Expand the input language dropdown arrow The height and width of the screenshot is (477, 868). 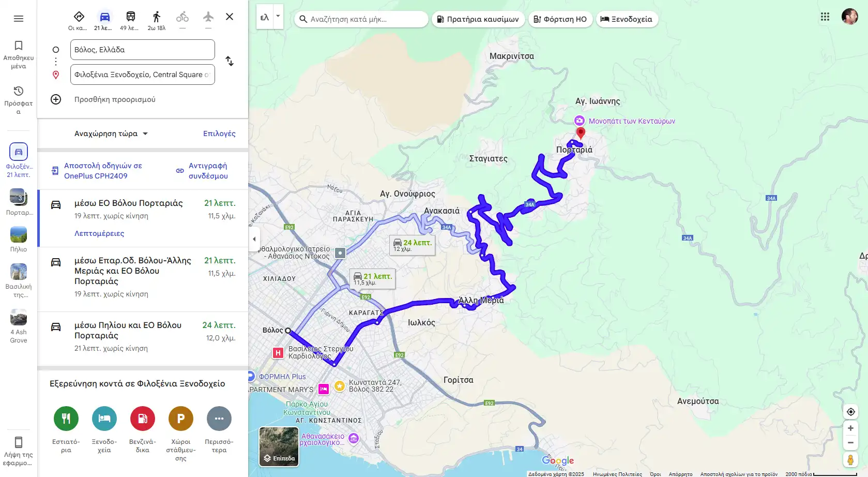tap(278, 16)
